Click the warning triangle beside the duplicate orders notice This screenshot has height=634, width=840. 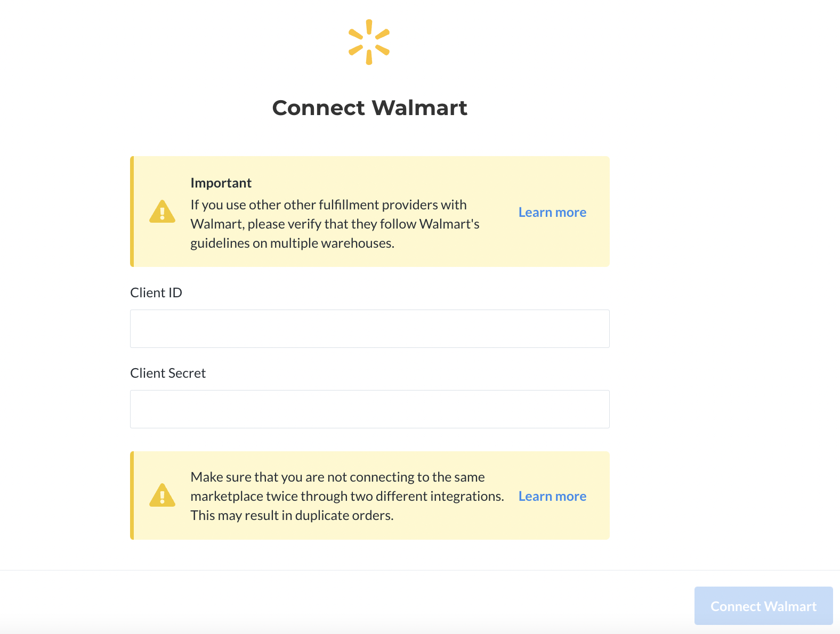click(x=163, y=495)
